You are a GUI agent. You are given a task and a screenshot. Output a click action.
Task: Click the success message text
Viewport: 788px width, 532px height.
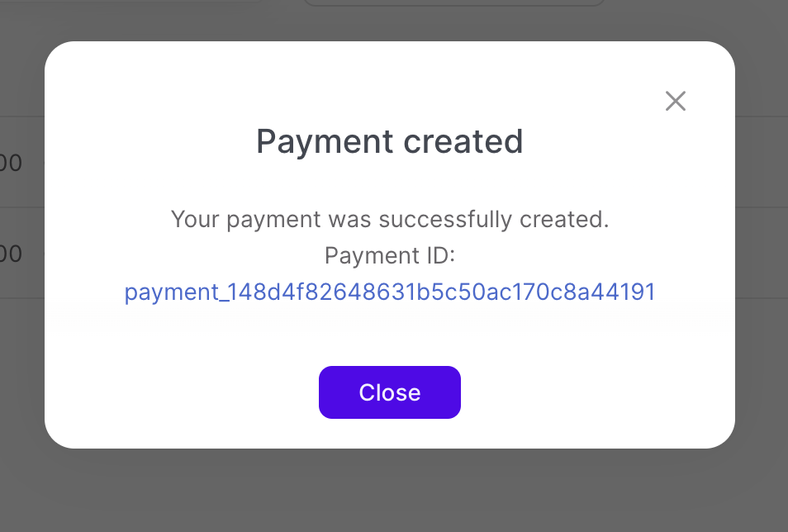click(x=389, y=219)
